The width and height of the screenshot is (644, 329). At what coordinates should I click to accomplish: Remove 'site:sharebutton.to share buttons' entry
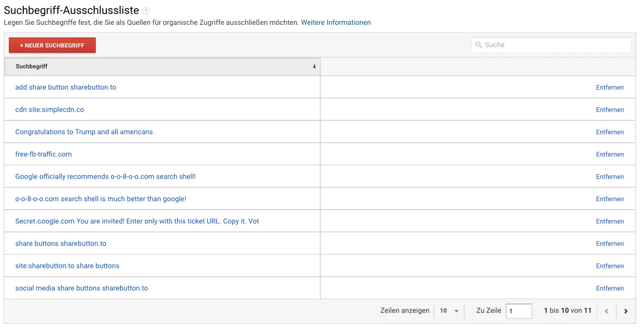point(610,266)
